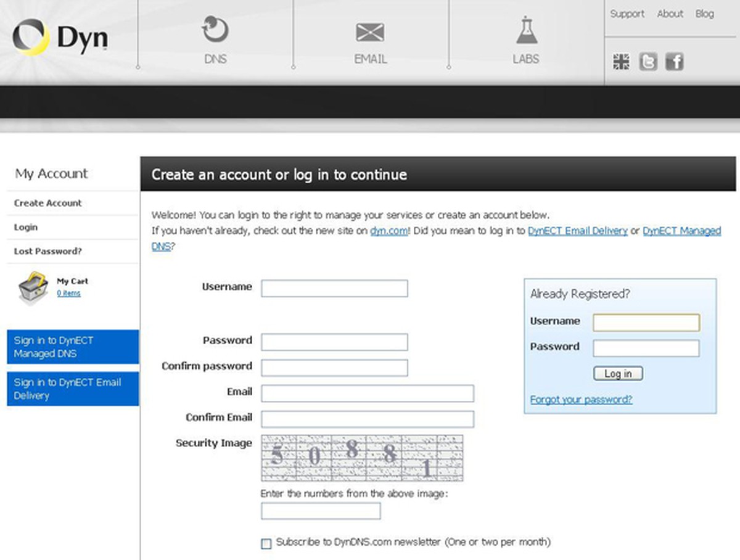The width and height of the screenshot is (740, 560).
Task: Open the DNS section icon
Action: [x=215, y=31]
